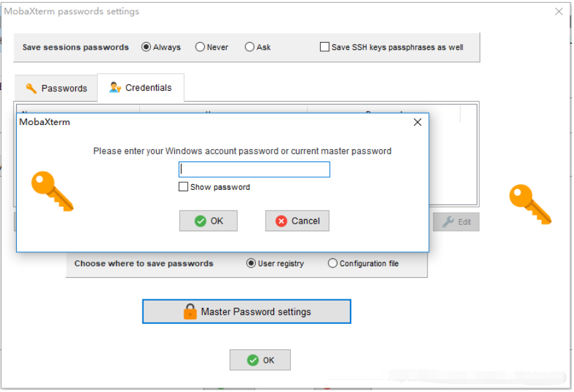The width and height of the screenshot is (574, 392).
Task: Click the red X icon on Cancel
Action: click(x=281, y=221)
